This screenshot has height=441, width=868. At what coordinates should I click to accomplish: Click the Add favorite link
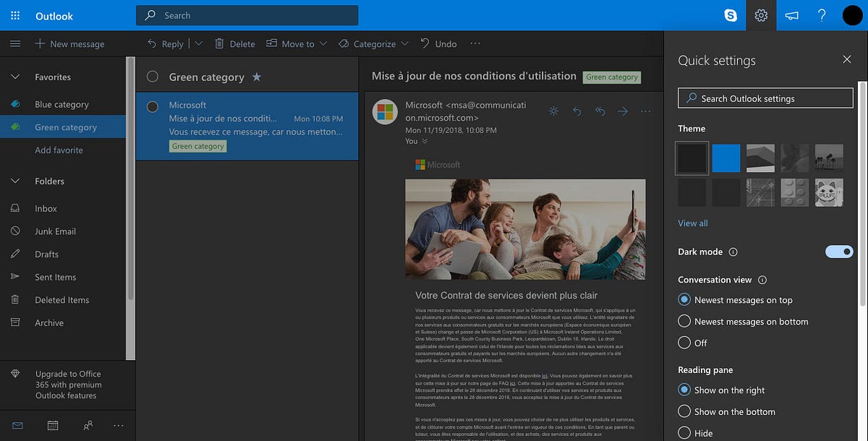59,150
